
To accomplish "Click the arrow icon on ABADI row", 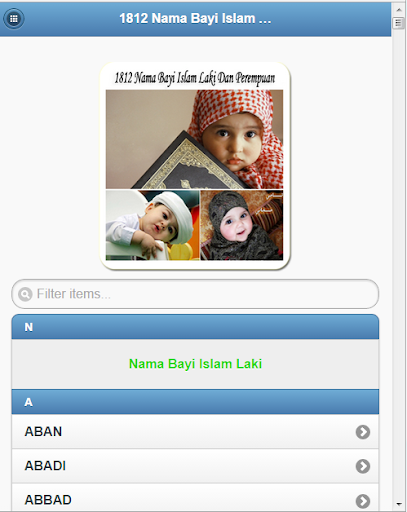I will coord(363,466).
